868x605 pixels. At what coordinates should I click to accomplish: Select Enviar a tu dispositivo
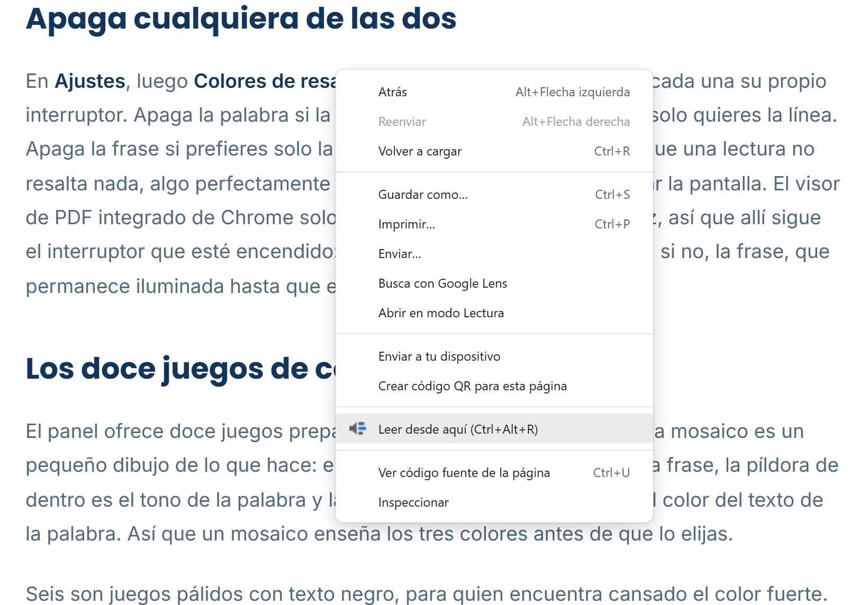(494, 356)
